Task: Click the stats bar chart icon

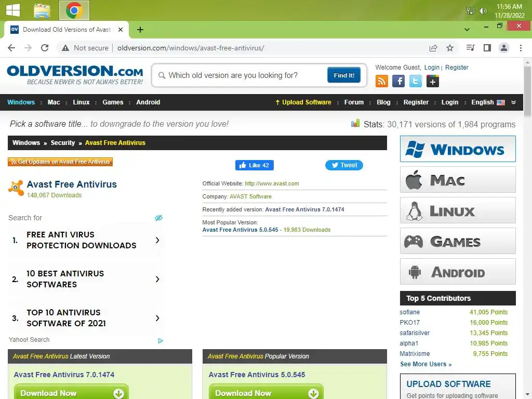Action: (355, 123)
